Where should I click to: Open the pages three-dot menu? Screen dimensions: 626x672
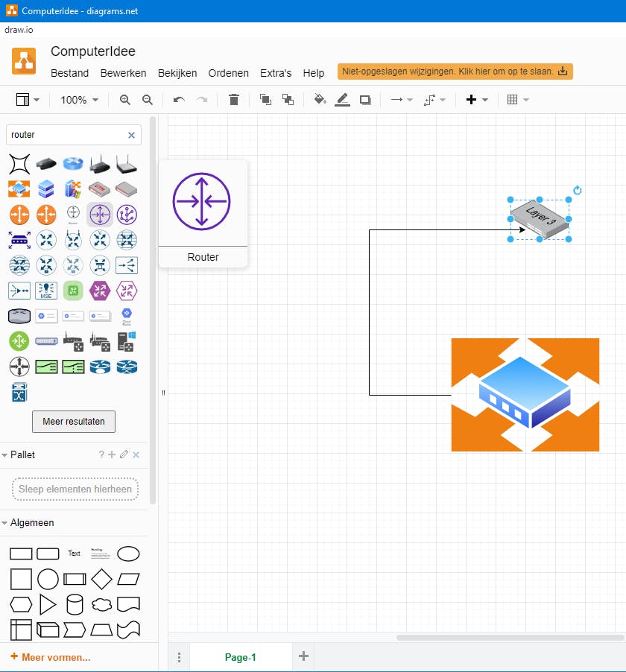tap(179, 657)
